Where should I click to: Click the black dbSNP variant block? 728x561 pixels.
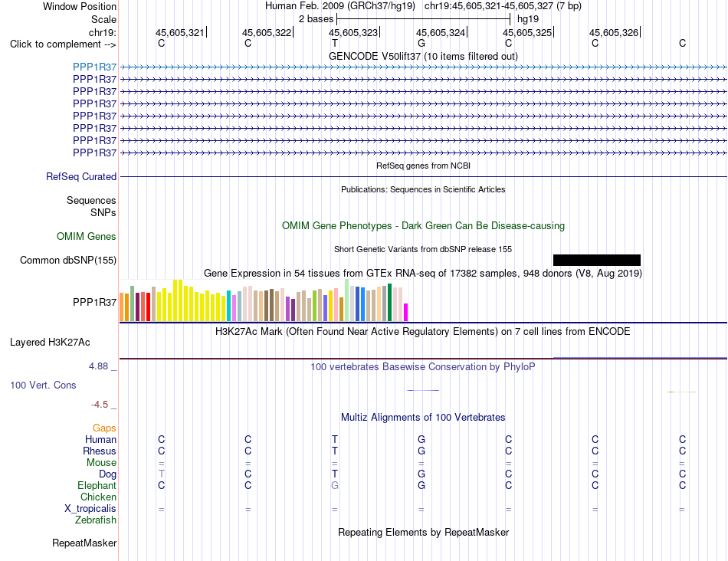pyautogui.click(x=597, y=260)
